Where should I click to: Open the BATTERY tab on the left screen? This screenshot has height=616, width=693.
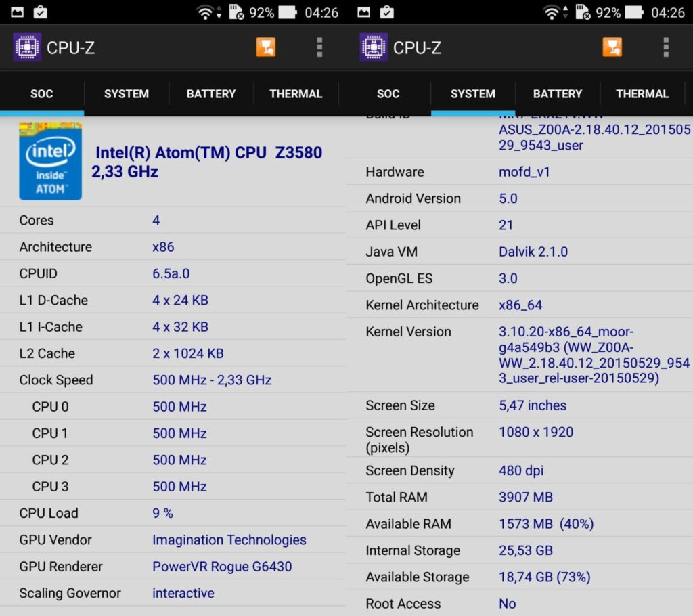[211, 94]
